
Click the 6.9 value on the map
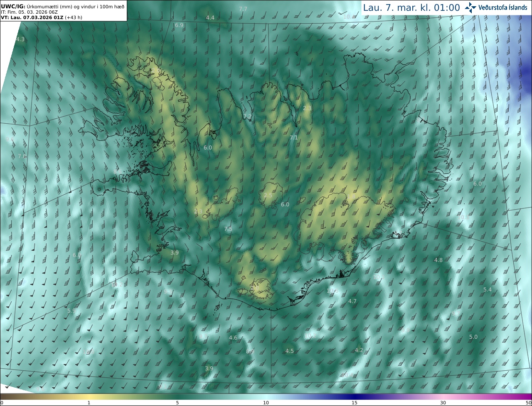coord(179,25)
